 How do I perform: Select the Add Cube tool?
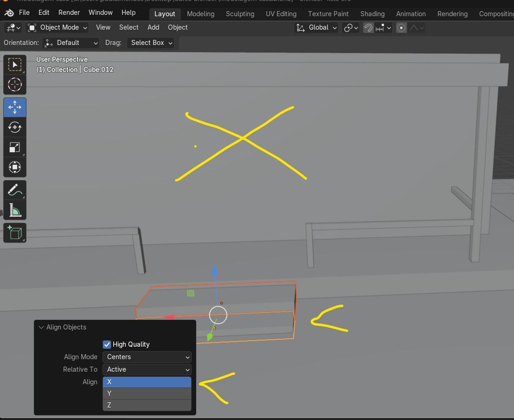pyautogui.click(x=15, y=233)
